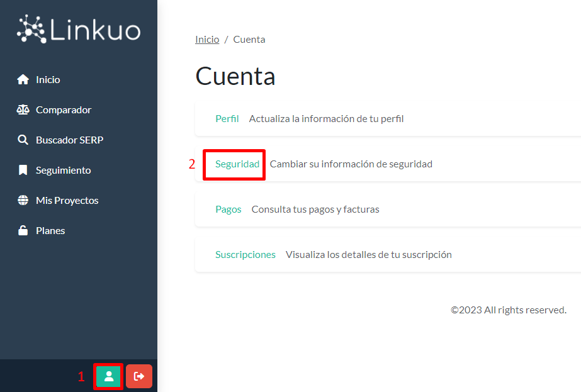Click the Linkuo logo in the sidebar
Viewport: 581px width, 392px height.
(x=79, y=30)
